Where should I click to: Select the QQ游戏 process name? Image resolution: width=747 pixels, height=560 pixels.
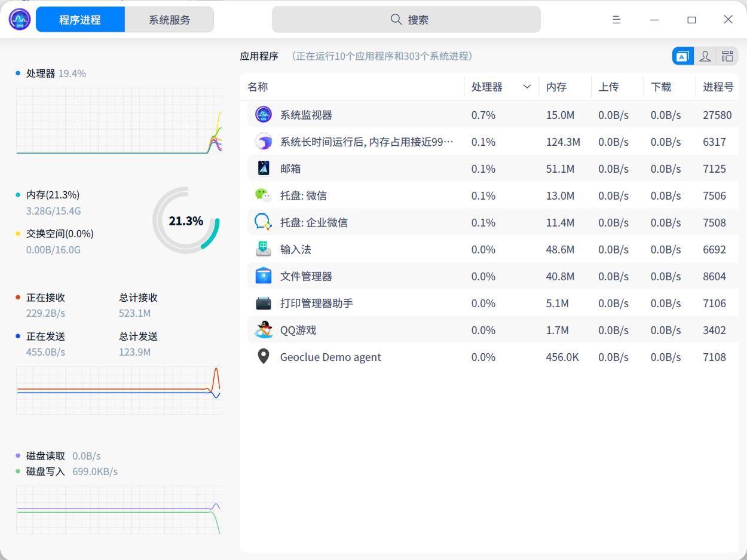pos(298,331)
